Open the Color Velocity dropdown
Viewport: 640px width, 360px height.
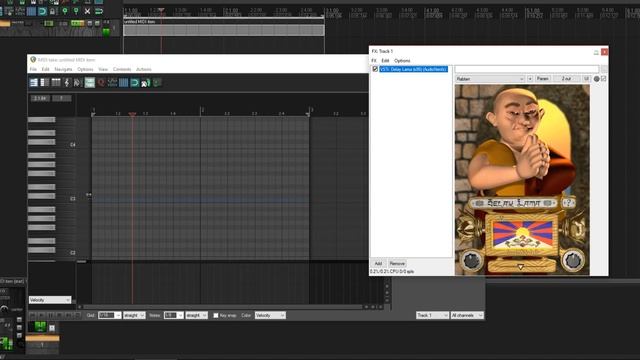click(270, 316)
